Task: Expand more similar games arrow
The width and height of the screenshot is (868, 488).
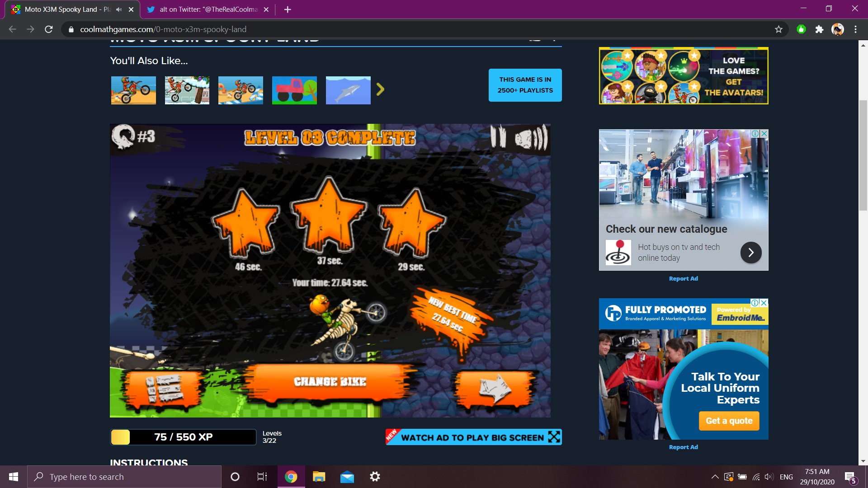Action: tap(380, 89)
